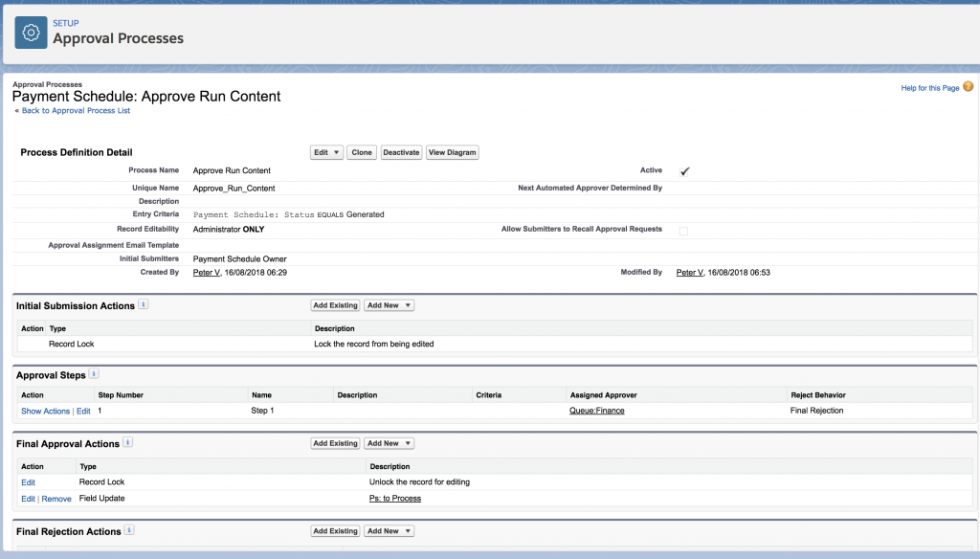Screen dimensions: 980x559
Task: Go back to Approval Process List
Action: [x=76, y=111]
